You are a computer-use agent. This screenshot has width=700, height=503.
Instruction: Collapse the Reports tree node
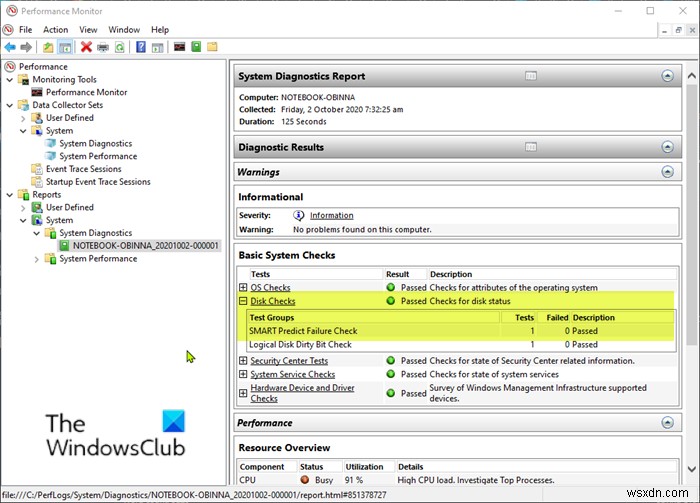(x=10, y=195)
